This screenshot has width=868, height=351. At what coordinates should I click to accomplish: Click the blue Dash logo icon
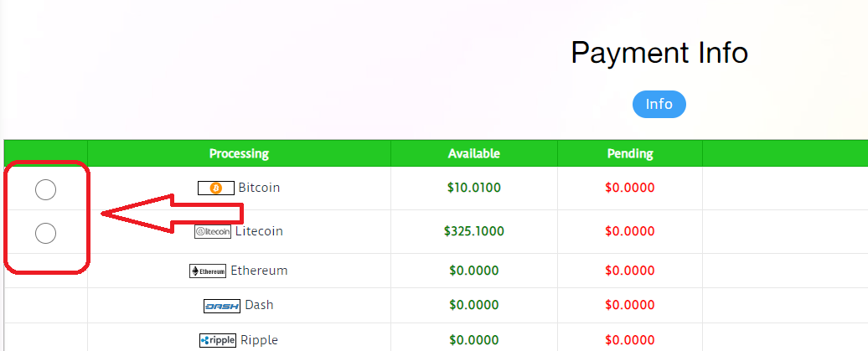(x=222, y=306)
